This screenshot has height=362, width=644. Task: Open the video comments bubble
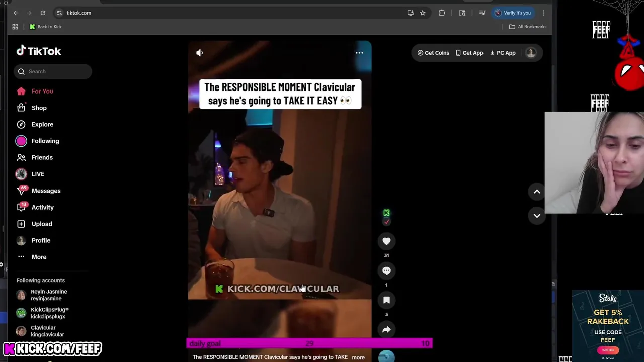point(386,270)
